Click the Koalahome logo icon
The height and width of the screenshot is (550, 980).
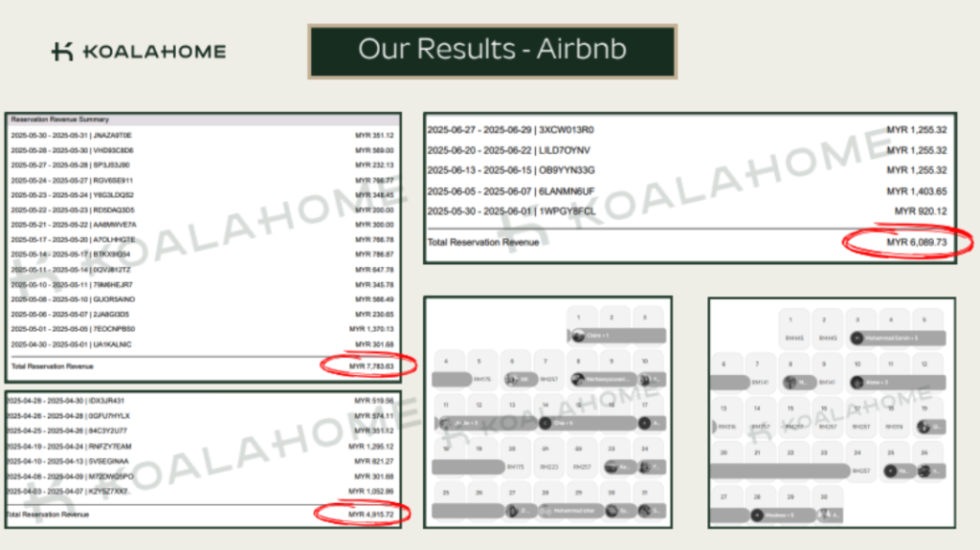pos(63,52)
